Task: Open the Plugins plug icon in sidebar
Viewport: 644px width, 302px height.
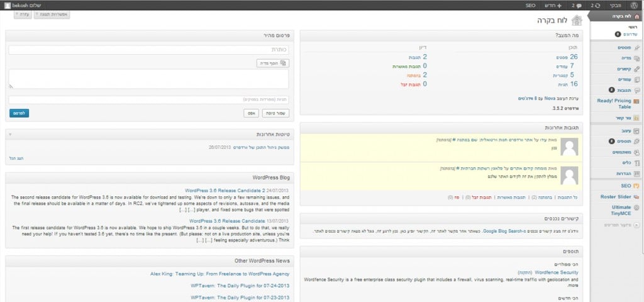Action: point(637,142)
